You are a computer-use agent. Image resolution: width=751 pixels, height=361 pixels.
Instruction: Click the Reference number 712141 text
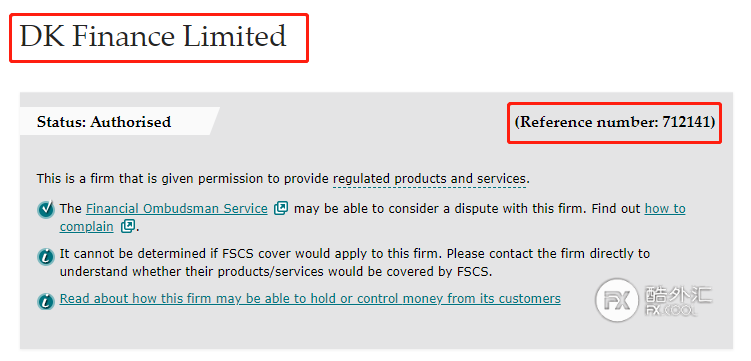(614, 123)
